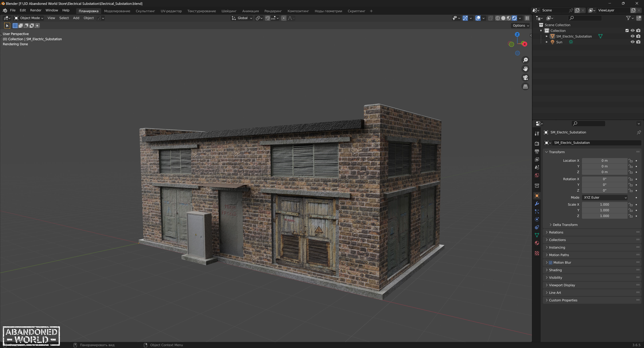Toggle viewport overlays
The image size is (644, 348).
pos(478,18)
